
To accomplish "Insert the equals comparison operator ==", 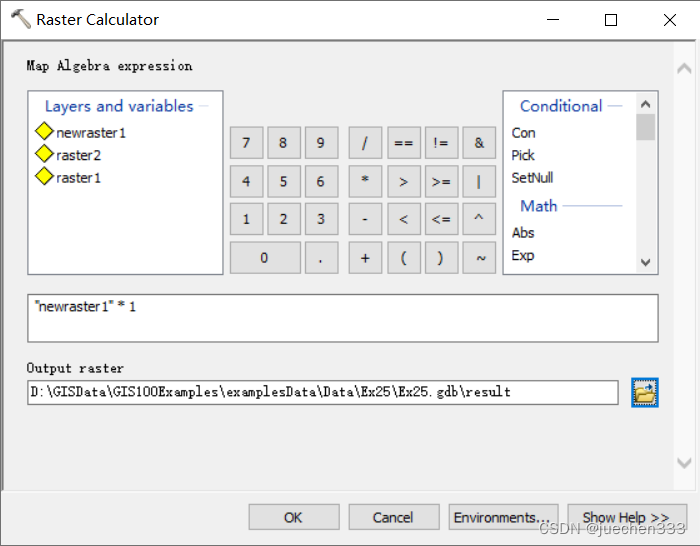I will coord(403,143).
